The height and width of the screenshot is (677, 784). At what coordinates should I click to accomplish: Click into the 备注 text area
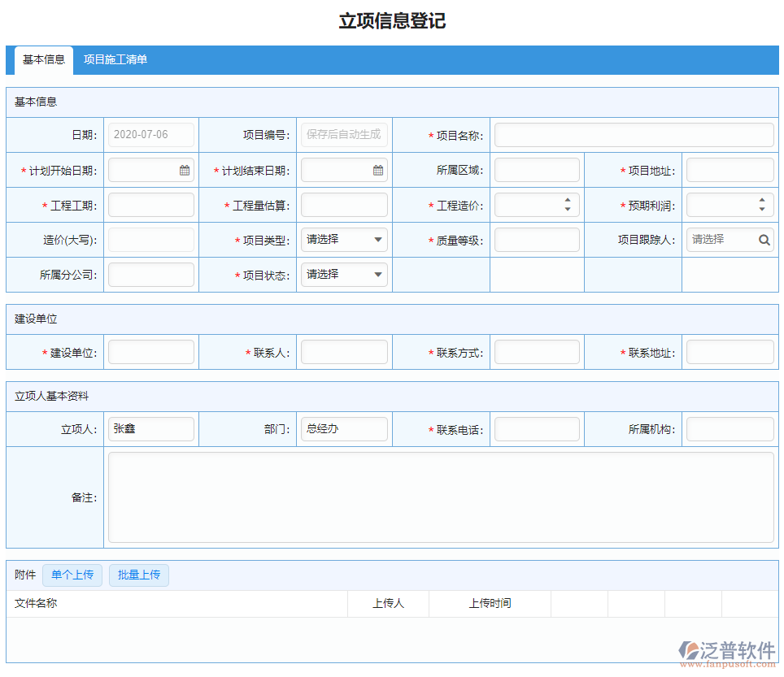[441, 497]
